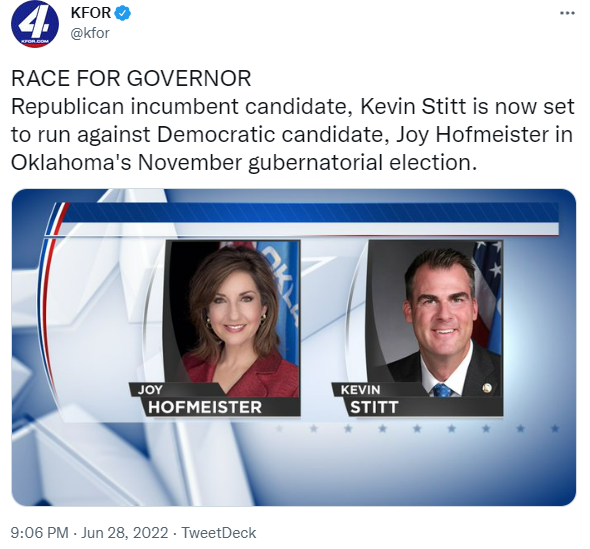Viewport: 590px width, 549px height.
Task: Open the attached candidates image
Action: (293, 347)
